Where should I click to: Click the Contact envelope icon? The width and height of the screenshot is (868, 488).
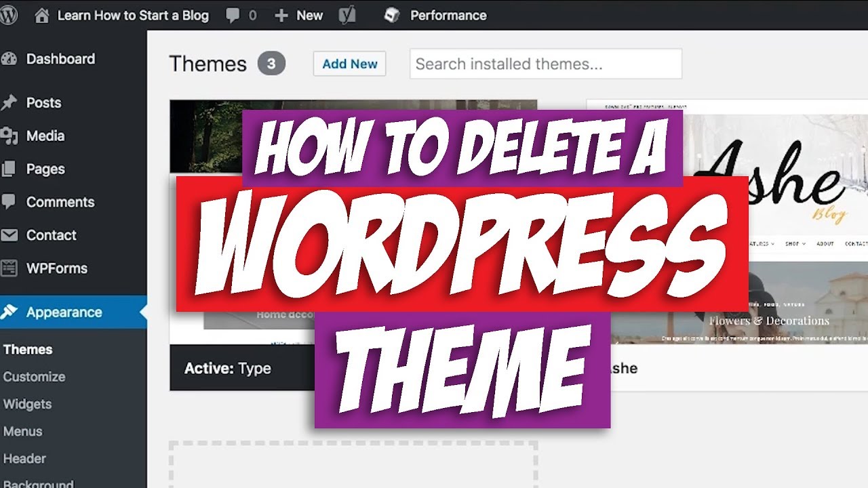9,235
